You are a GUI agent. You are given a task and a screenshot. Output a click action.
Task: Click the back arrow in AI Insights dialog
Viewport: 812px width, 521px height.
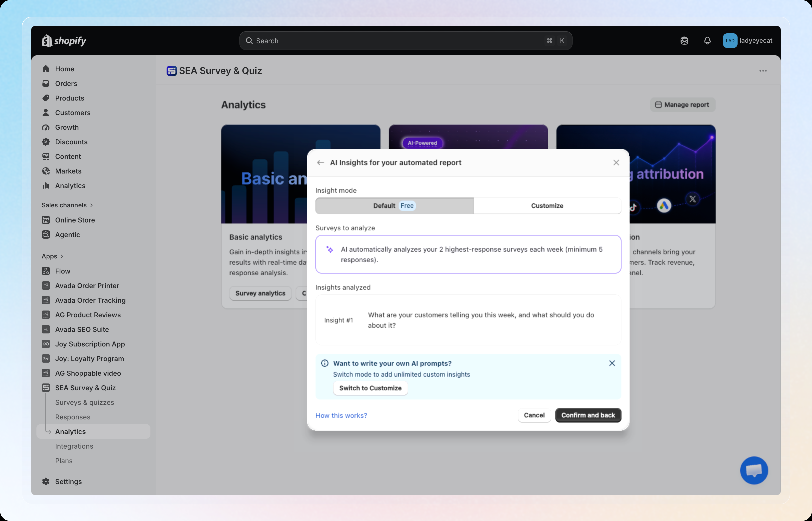(320, 163)
